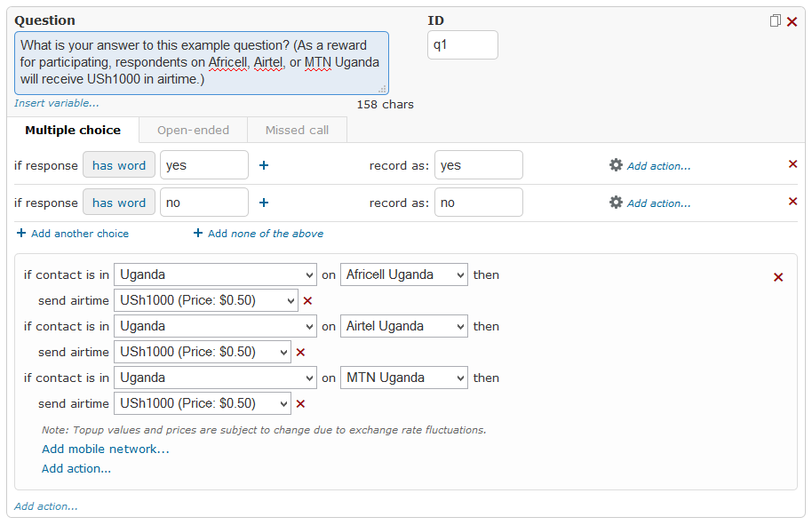Image resolution: width=812 pixels, height=525 pixels.
Task: Click 'Add another choice' link
Action: (73, 234)
